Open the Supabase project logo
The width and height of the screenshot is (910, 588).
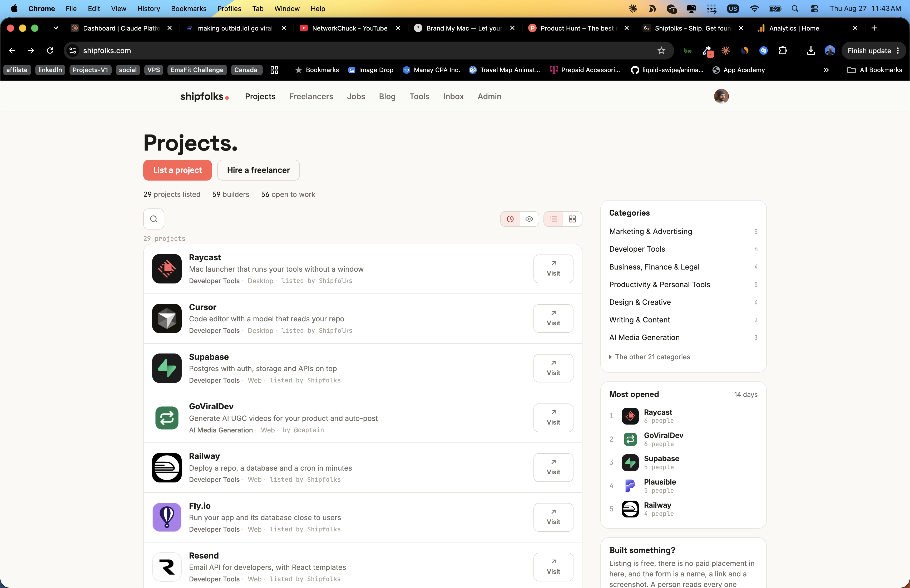(x=167, y=368)
